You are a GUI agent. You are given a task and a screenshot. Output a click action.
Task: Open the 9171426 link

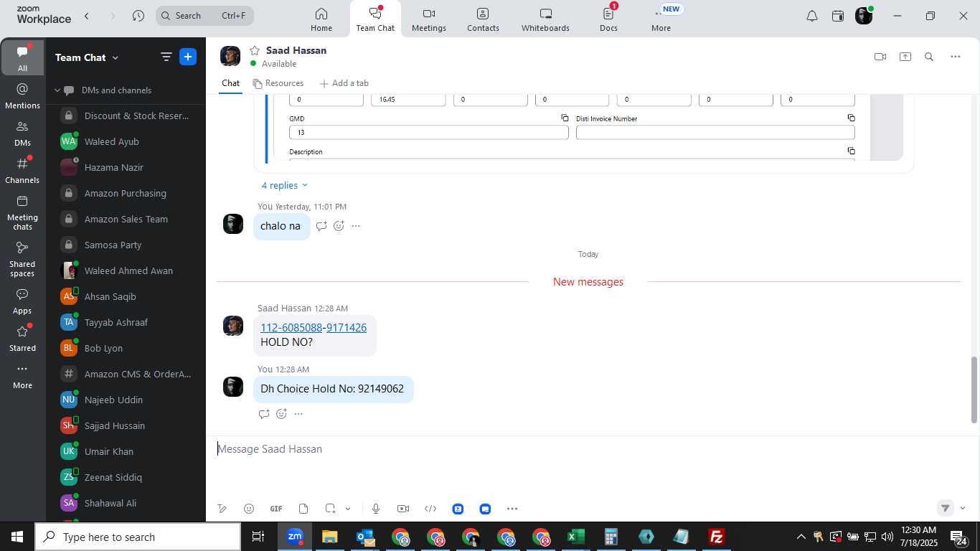tap(347, 328)
